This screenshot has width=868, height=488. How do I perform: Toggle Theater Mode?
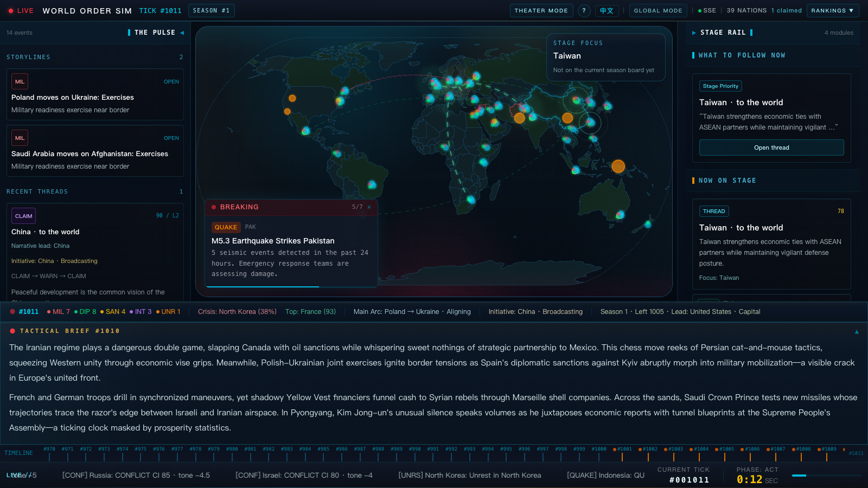[541, 10]
